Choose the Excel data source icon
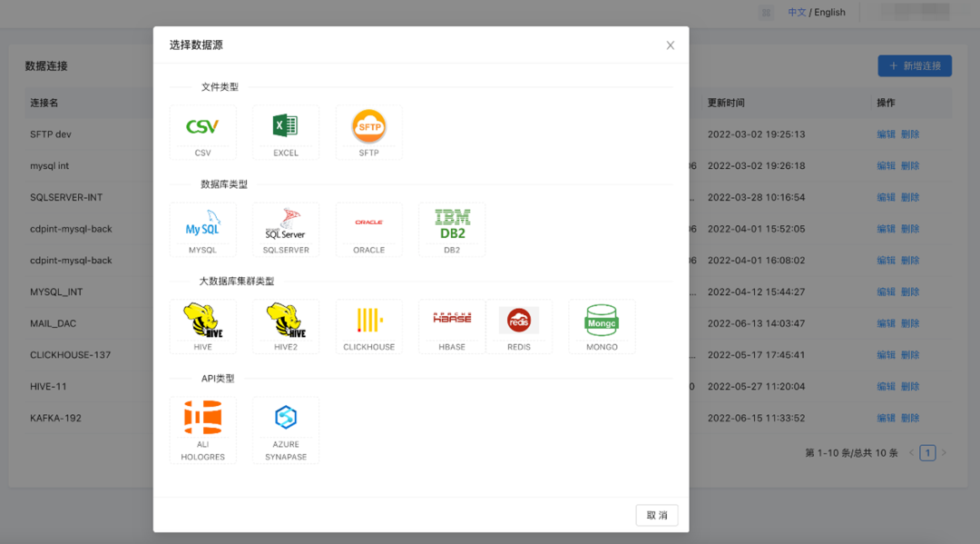 (x=286, y=132)
